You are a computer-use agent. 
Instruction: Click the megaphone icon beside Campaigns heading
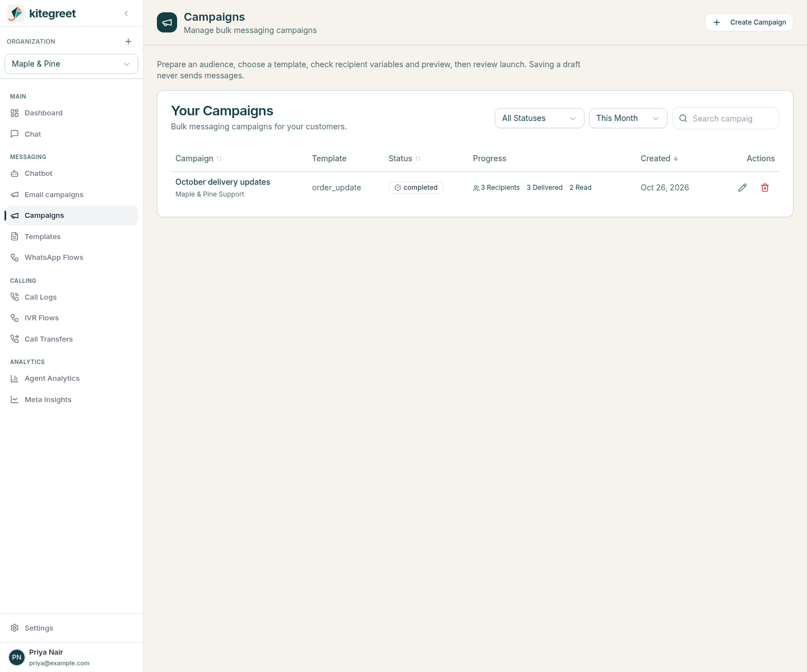tap(167, 22)
